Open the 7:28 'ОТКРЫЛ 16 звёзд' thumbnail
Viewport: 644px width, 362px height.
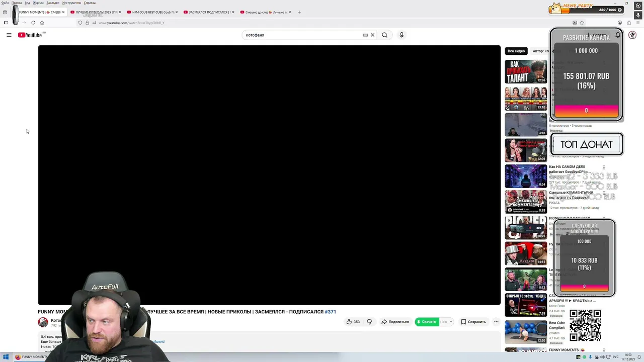(526, 305)
